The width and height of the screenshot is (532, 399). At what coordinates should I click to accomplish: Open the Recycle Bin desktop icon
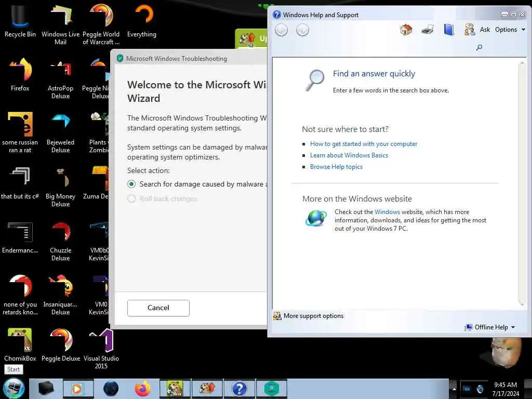pyautogui.click(x=20, y=22)
